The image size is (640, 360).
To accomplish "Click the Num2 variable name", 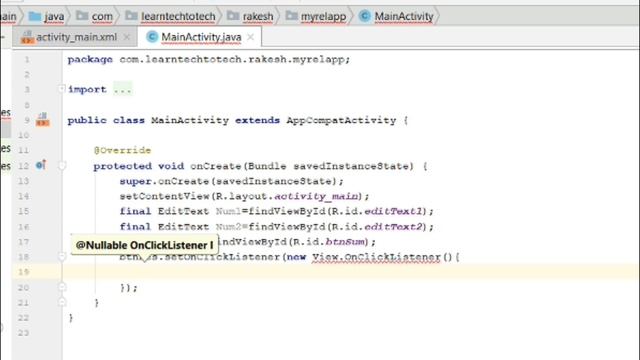I will click(x=228, y=227).
